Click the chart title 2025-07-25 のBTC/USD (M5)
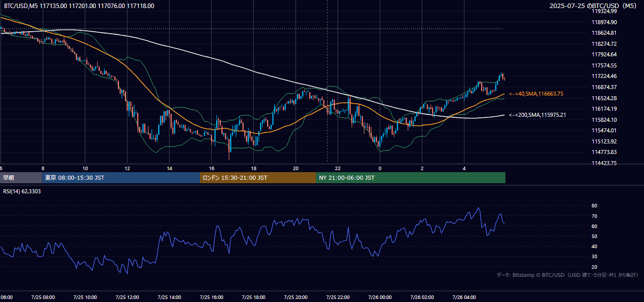Viewport: 644px width, 302px height. pos(594,6)
